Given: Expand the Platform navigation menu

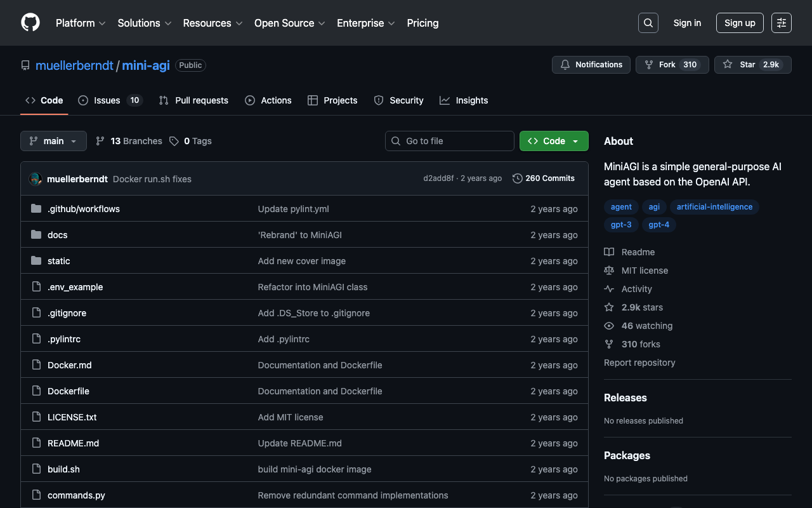Looking at the screenshot, I should click(x=81, y=23).
